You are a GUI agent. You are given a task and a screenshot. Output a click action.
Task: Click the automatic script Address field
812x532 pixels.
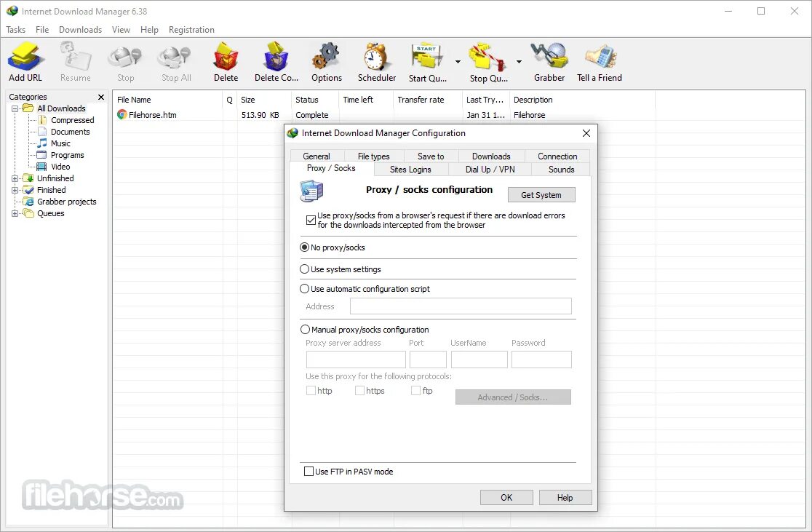[x=461, y=306]
